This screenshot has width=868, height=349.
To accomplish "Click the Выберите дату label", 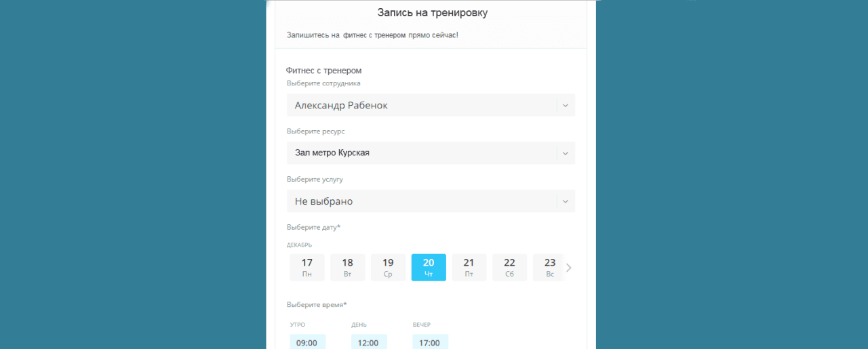I will pyautogui.click(x=313, y=227).
